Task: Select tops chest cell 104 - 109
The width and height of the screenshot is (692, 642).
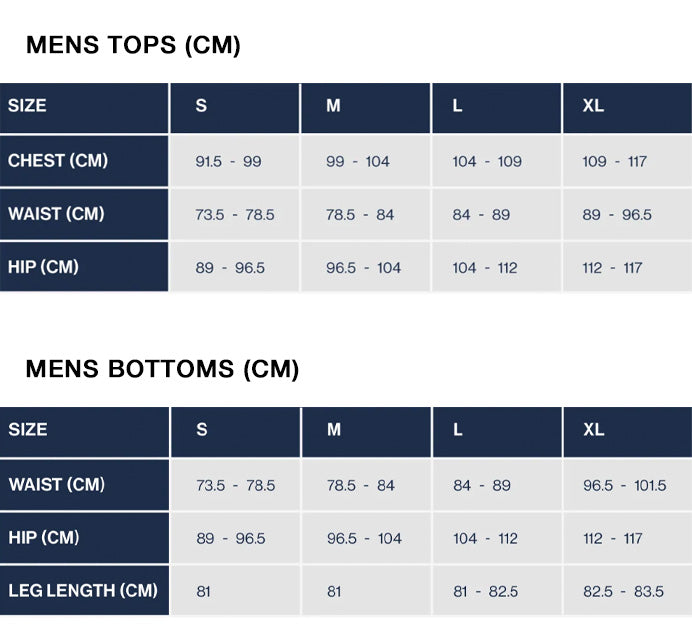Action: point(496,161)
